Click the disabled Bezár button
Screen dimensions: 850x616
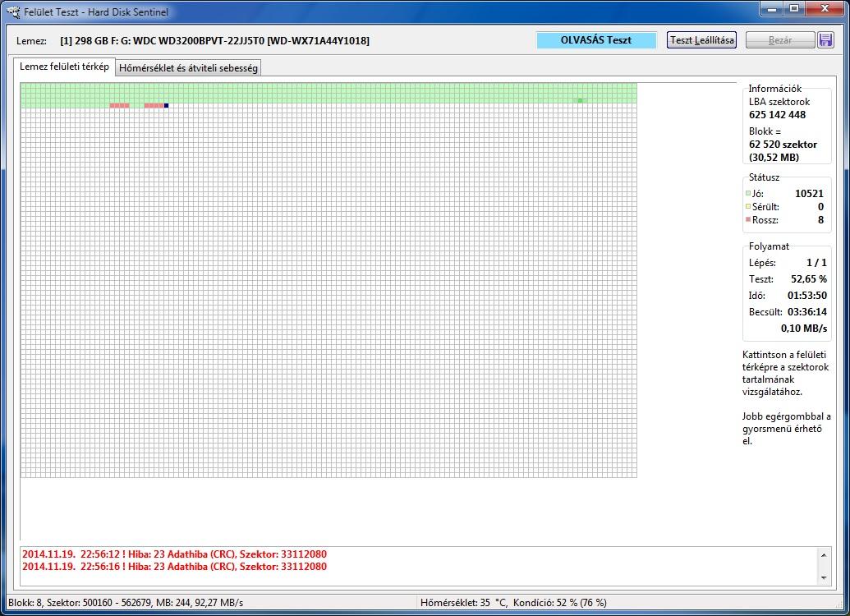tap(780, 40)
